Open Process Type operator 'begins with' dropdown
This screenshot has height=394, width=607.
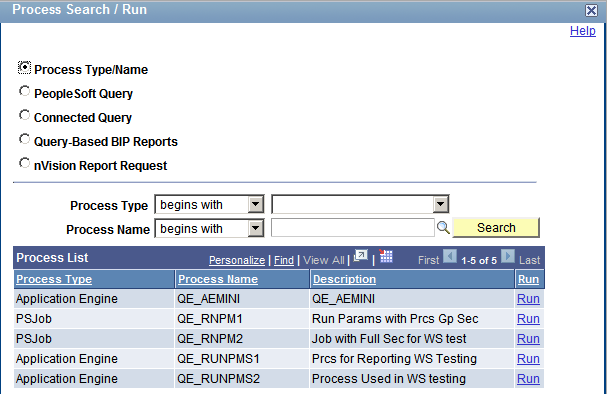click(209, 204)
